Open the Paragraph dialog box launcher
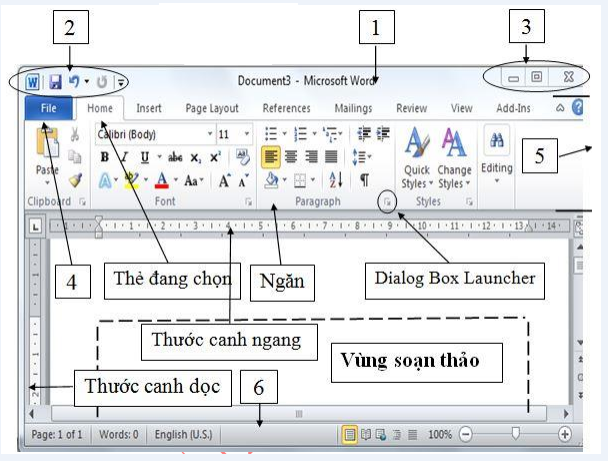The width and height of the screenshot is (608, 461). tap(387, 202)
